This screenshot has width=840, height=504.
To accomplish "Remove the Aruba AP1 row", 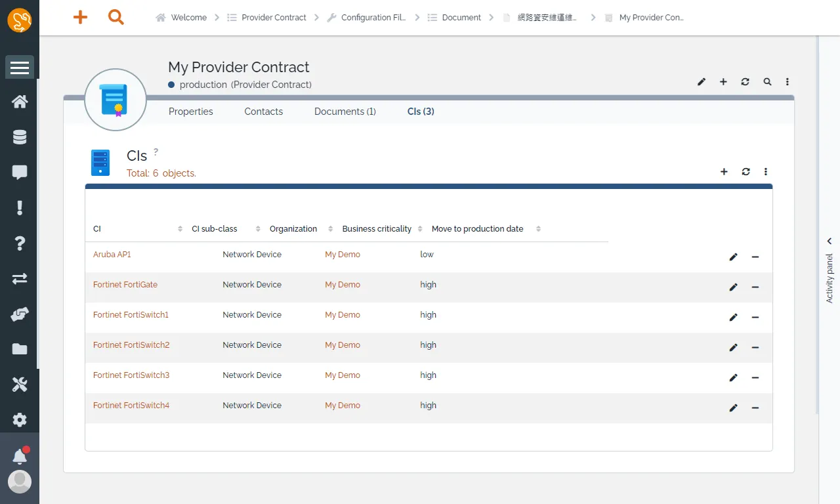I will (x=755, y=257).
